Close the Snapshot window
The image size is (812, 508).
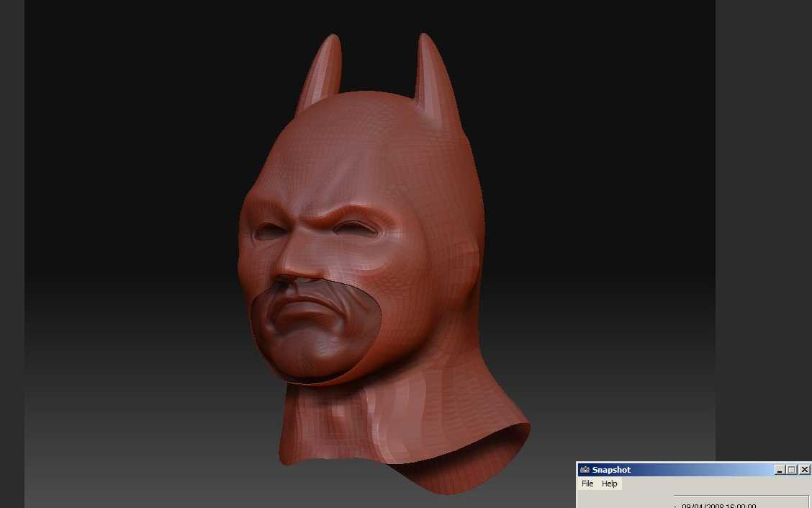point(804,470)
